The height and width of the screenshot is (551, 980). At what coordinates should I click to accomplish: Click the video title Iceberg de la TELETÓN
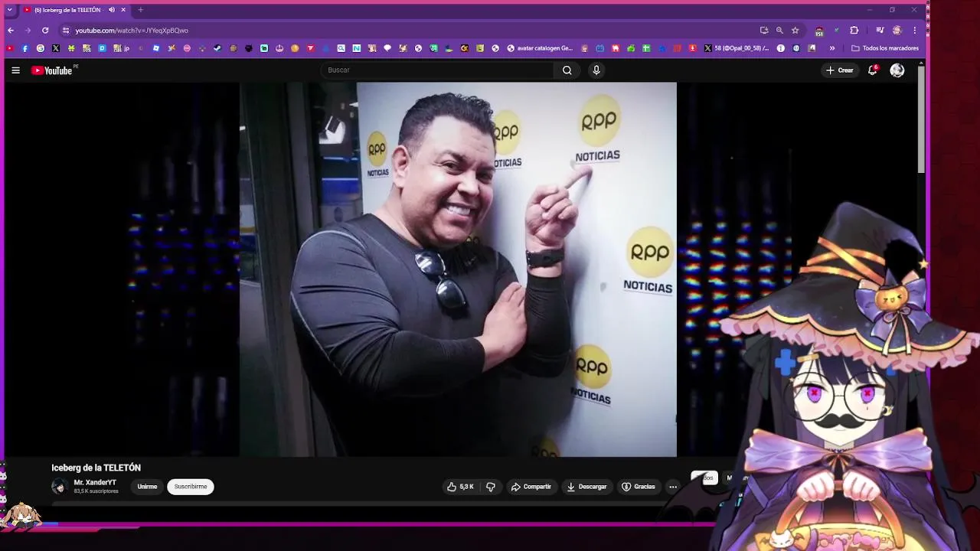(96, 468)
